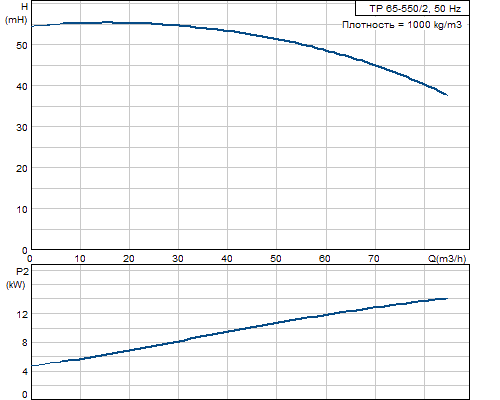Click the Q(m3/h) axis label
The height and width of the screenshot is (400, 500).
coord(447,259)
